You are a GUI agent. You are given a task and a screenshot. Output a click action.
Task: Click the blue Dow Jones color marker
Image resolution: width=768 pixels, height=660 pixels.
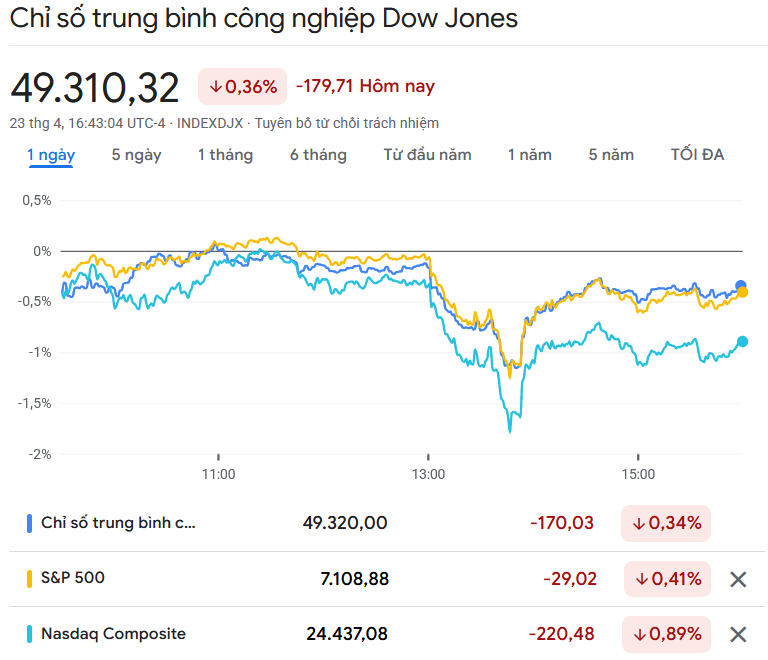click(x=30, y=523)
